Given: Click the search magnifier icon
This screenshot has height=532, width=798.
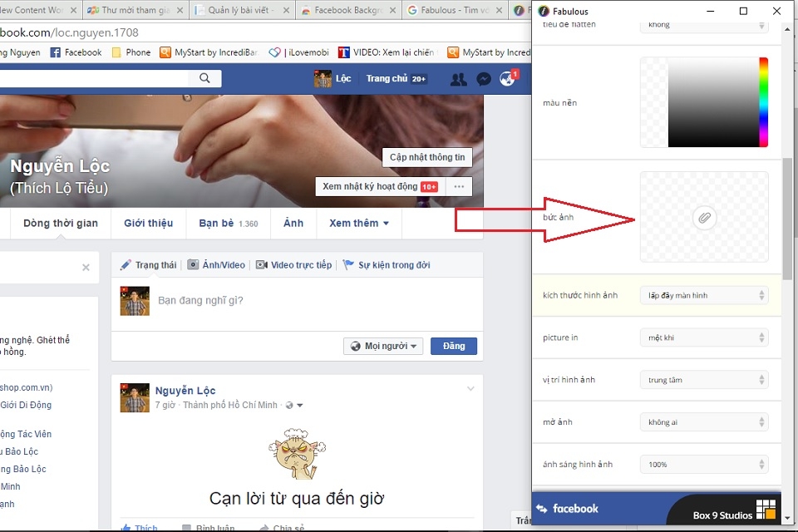Looking at the screenshot, I should coord(204,78).
